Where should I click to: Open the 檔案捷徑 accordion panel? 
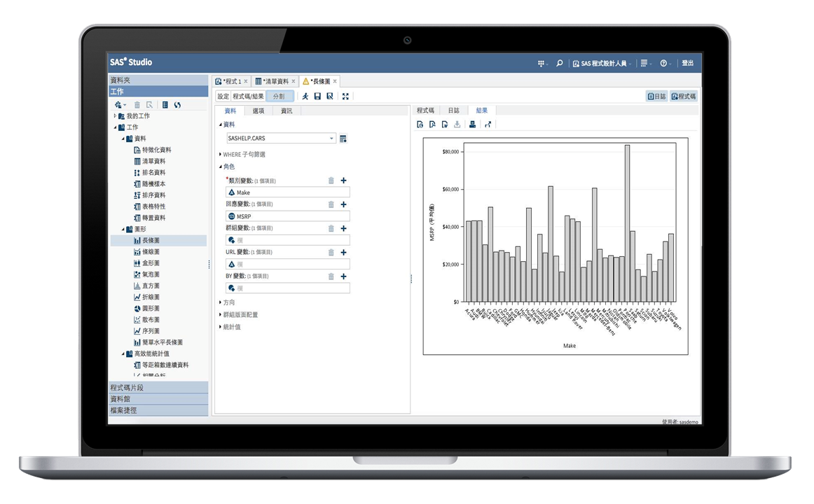point(158,411)
